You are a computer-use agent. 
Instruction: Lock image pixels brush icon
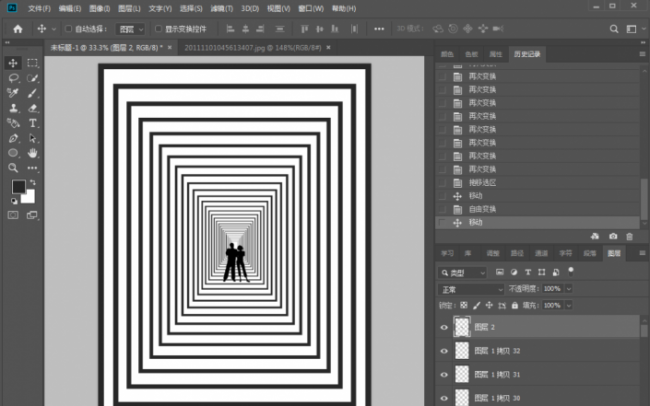tap(477, 306)
